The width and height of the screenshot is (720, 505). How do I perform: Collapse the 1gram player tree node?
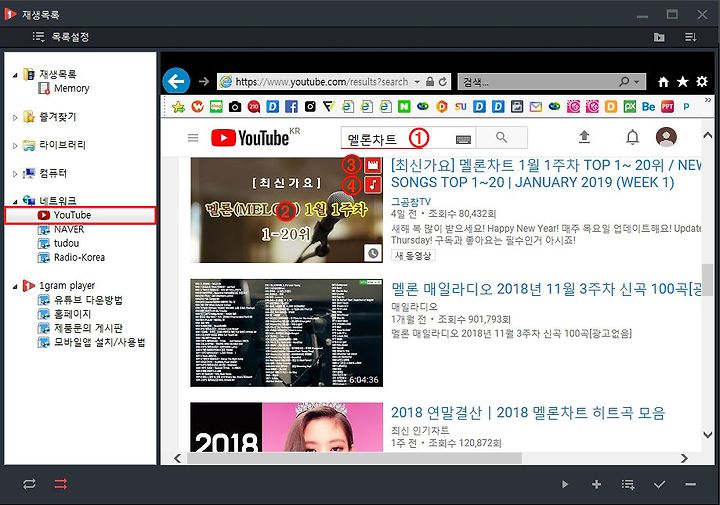(x=15, y=286)
